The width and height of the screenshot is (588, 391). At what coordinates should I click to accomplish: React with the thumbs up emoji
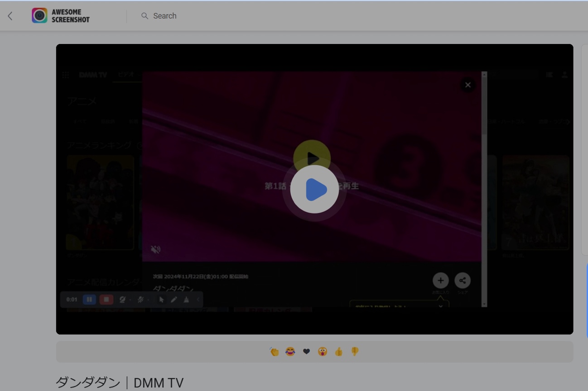[339, 352]
